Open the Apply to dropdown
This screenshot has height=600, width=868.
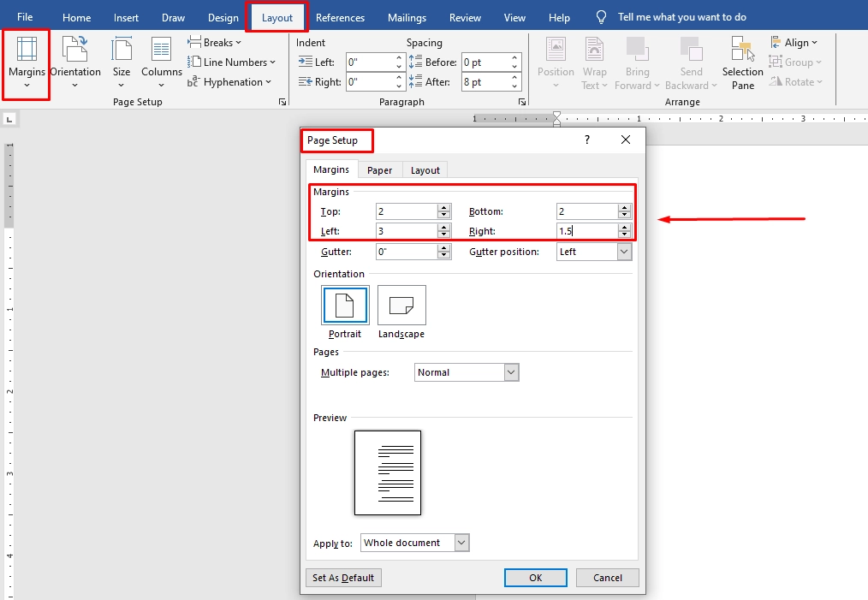[x=461, y=542]
